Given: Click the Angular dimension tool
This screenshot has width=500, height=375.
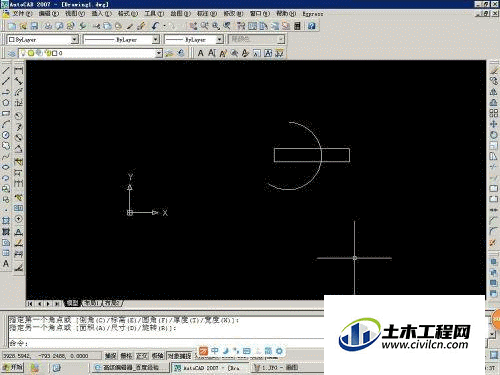Looking at the screenshot, I should (x=18, y=148).
